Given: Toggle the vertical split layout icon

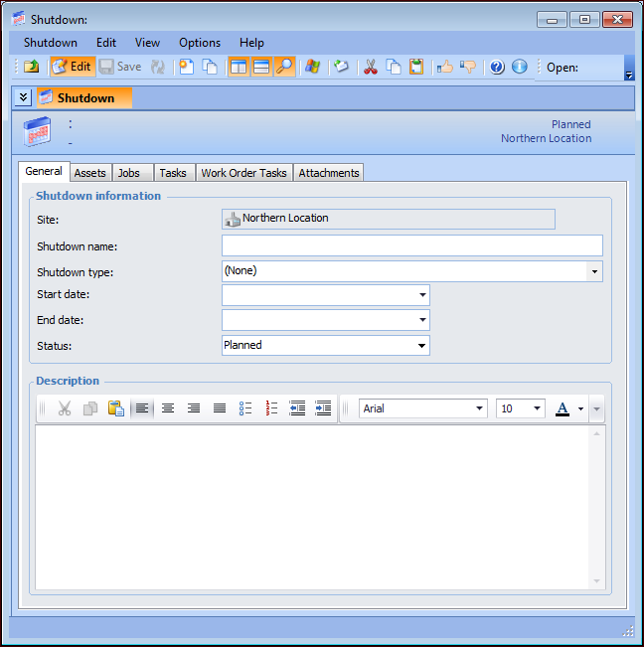Looking at the screenshot, I should tap(239, 67).
